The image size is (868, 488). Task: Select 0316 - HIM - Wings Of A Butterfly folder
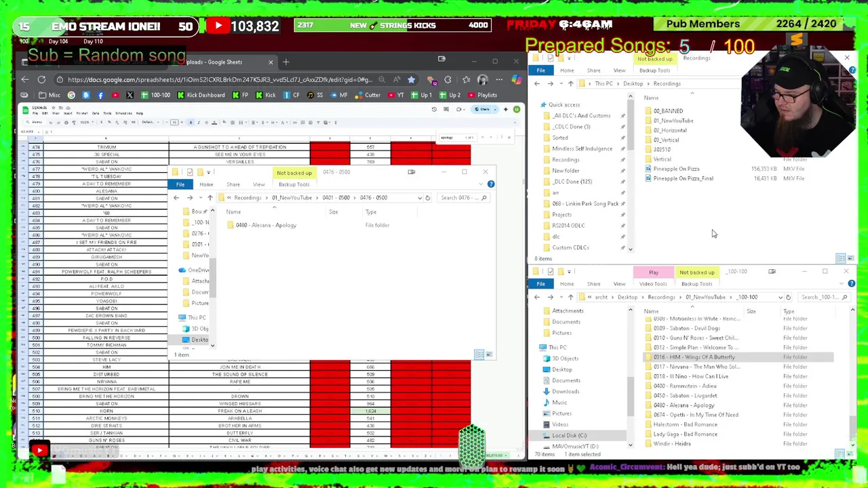coord(694,357)
